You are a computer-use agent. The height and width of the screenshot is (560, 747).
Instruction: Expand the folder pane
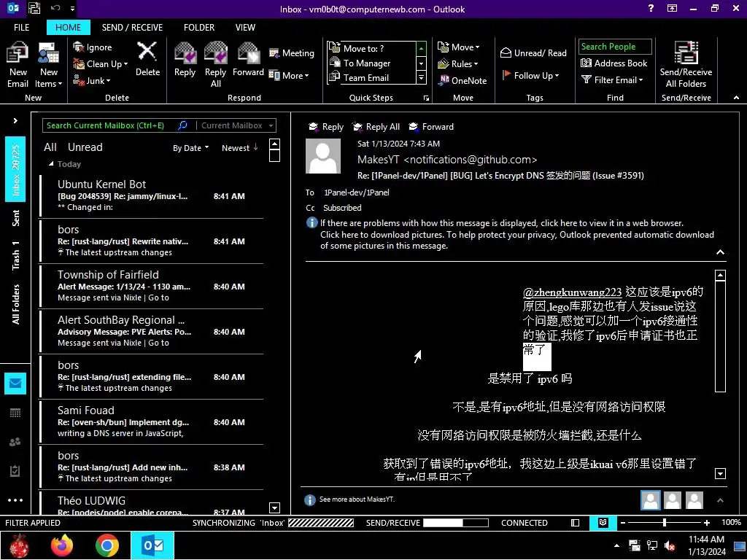[15, 120]
